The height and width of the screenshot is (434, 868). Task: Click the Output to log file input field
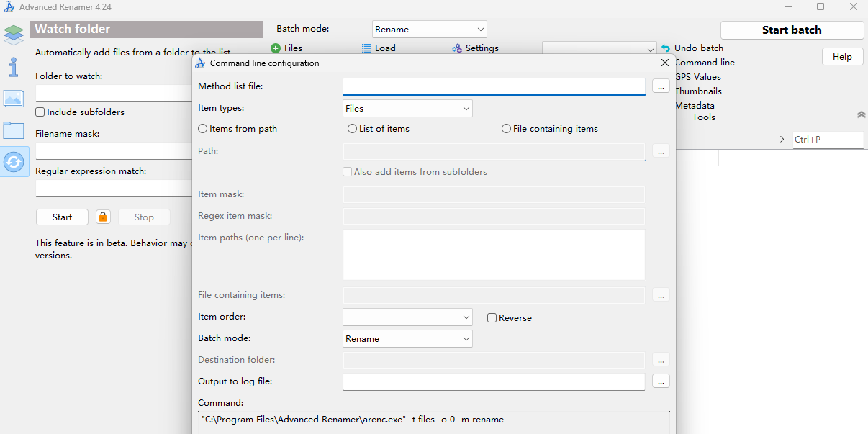pos(494,381)
